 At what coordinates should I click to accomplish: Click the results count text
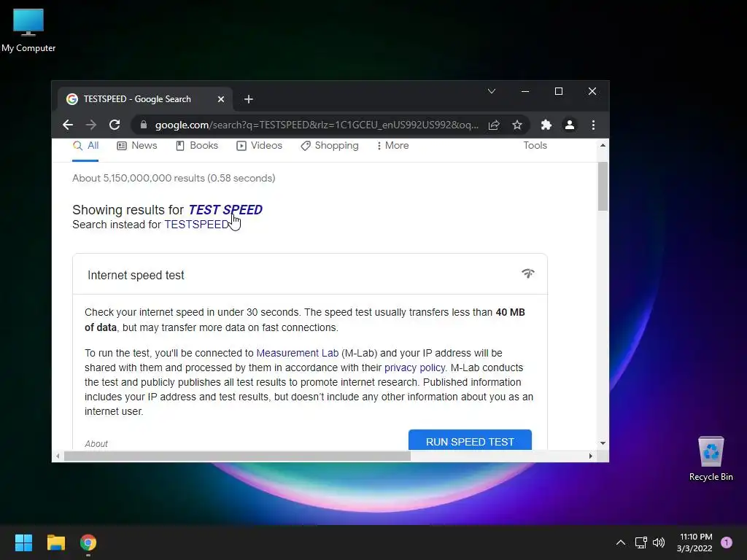pyautogui.click(x=174, y=178)
